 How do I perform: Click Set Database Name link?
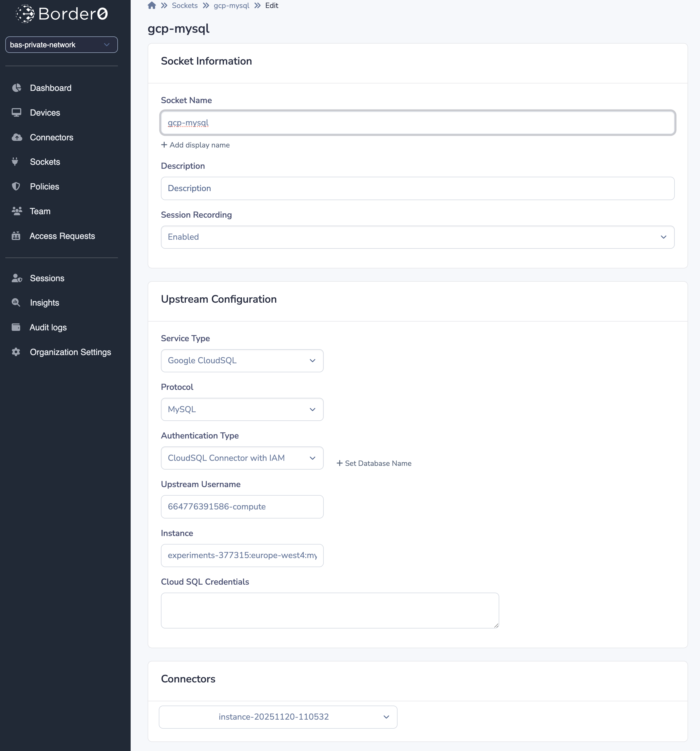(x=374, y=463)
